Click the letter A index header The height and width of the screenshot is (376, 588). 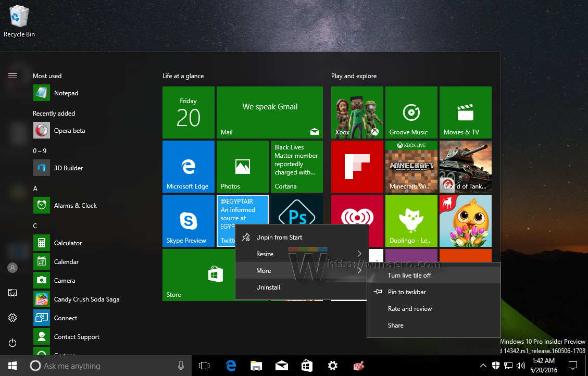click(x=35, y=188)
